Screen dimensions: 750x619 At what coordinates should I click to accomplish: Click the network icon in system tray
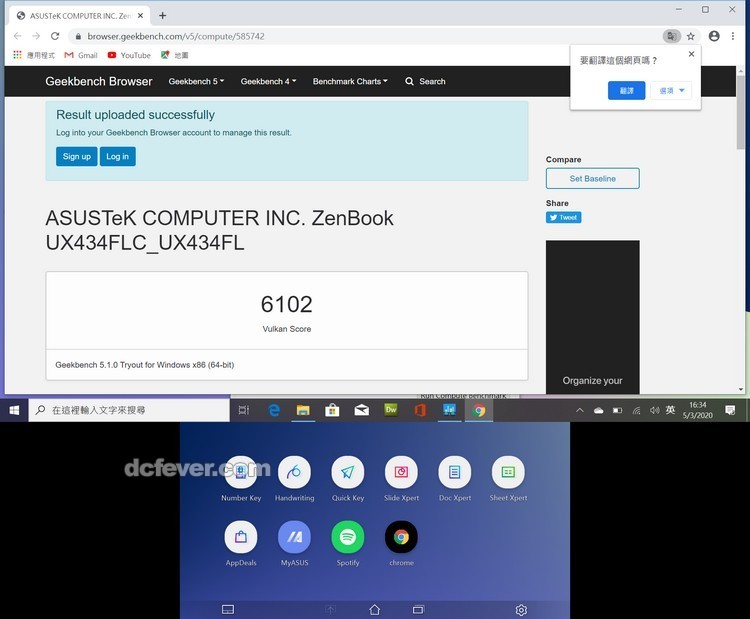point(636,410)
